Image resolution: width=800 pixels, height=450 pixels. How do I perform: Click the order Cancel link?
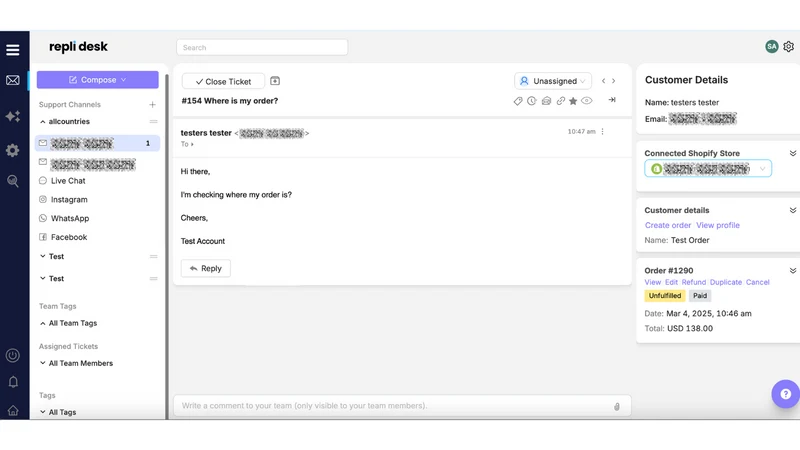(758, 282)
